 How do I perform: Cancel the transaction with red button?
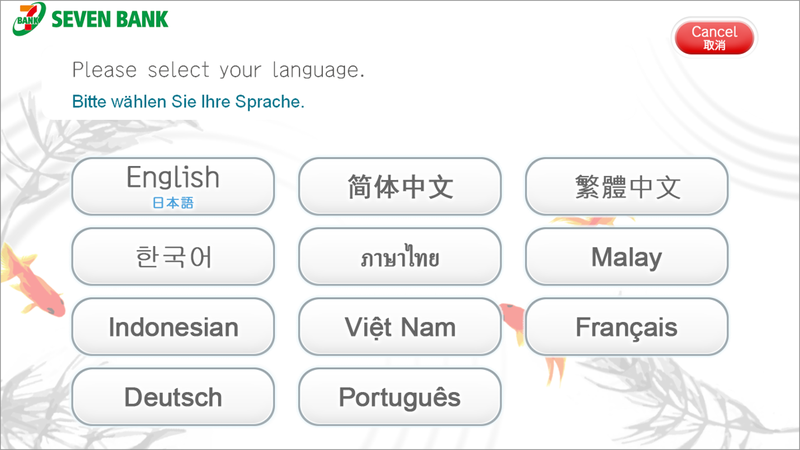[x=714, y=38]
